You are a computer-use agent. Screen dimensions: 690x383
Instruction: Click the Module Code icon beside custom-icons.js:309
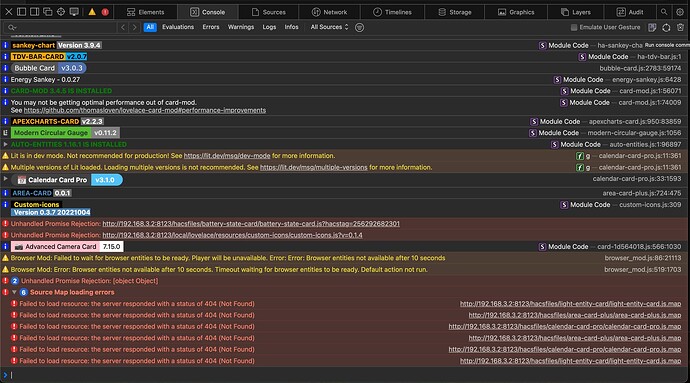click(x=564, y=205)
